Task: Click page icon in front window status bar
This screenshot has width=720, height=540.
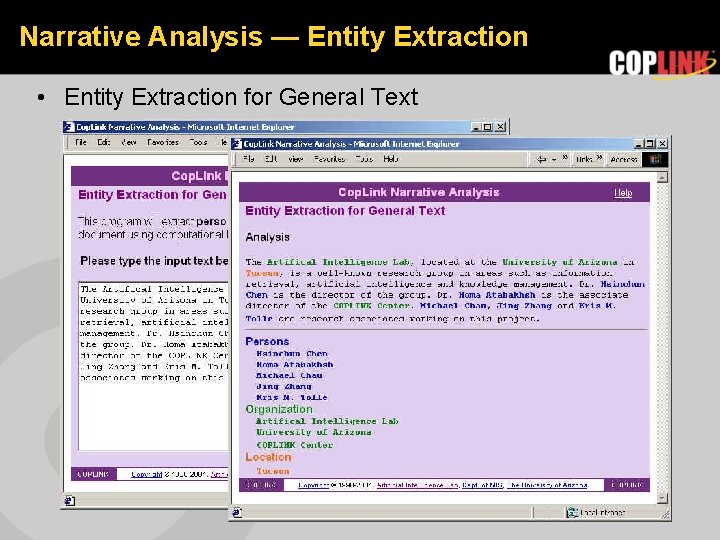Action: (237, 512)
